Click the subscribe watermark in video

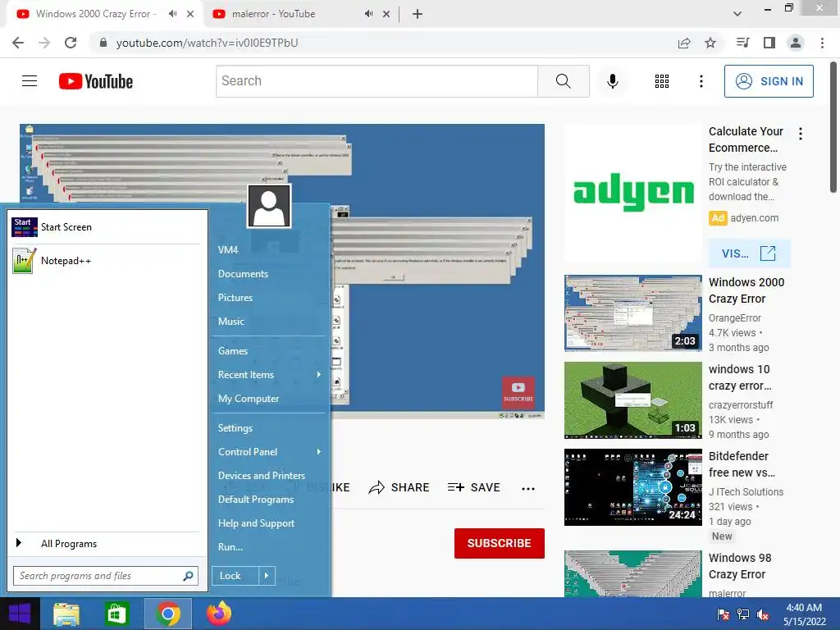click(x=518, y=393)
